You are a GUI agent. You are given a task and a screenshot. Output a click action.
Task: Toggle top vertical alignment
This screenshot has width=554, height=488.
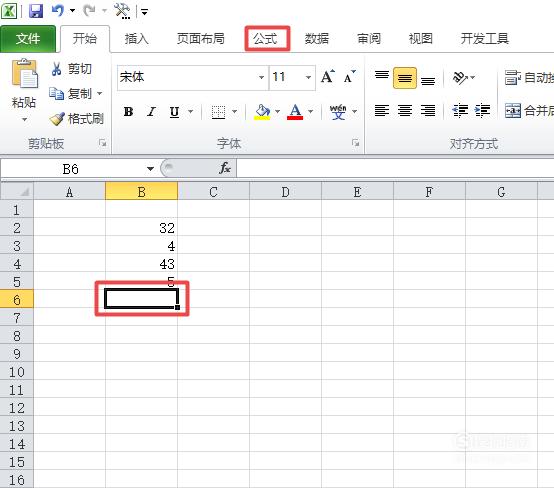tap(382, 76)
